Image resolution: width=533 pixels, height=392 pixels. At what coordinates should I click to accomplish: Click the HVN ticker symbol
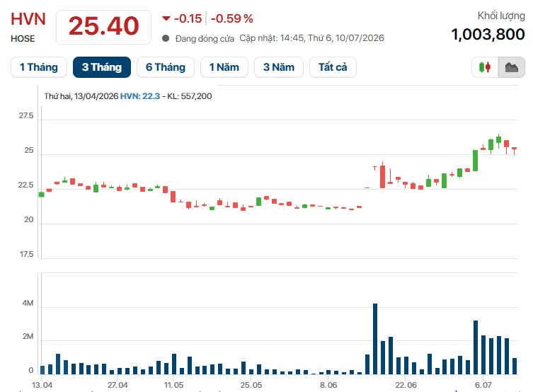point(28,19)
